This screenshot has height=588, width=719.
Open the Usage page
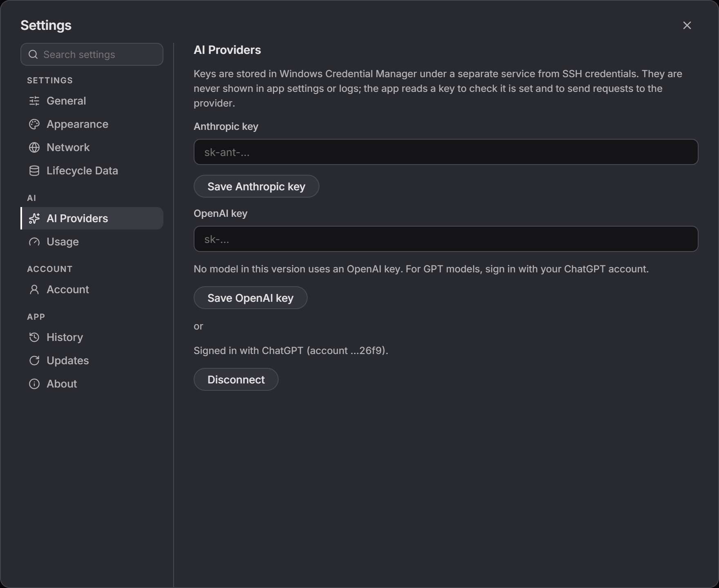pyautogui.click(x=92, y=242)
